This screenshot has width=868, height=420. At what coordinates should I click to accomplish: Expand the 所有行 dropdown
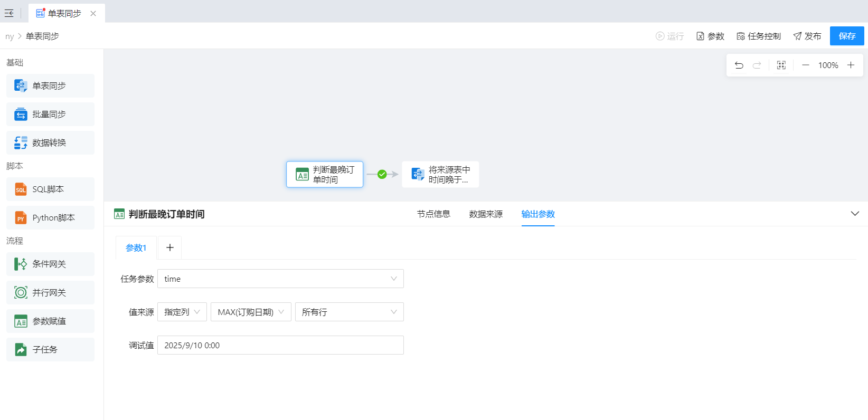pos(348,312)
